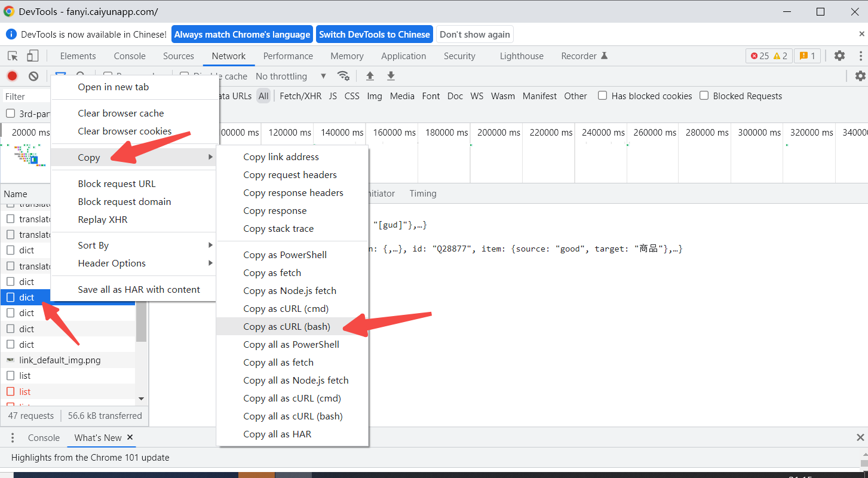Open the No throttling dropdown
Image resolution: width=868 pixels, height=478 pixels.
pyautogui.click(x=291, y=76)
